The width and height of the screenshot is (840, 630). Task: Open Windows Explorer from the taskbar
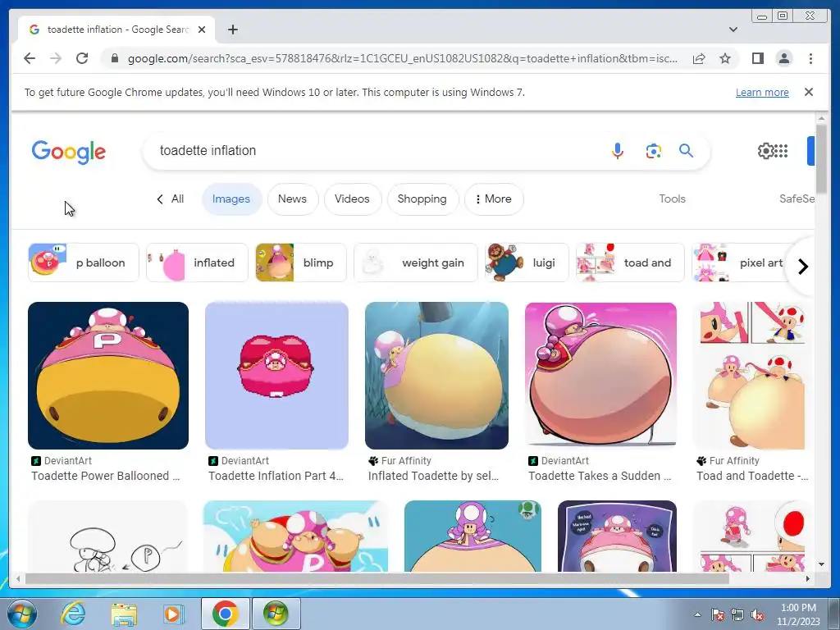click(x=124, y=614)
